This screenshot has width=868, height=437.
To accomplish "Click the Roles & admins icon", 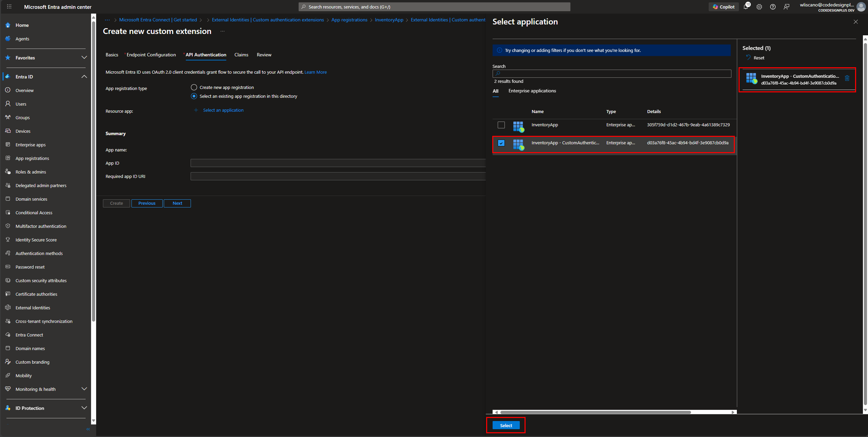I will pyautogui.click(x=8, y=172).
